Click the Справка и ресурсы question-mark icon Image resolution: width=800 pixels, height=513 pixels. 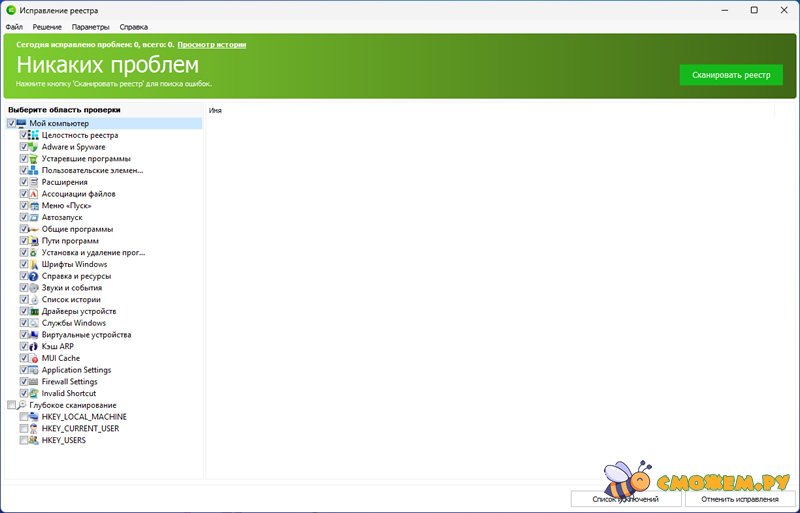[33, 276]
